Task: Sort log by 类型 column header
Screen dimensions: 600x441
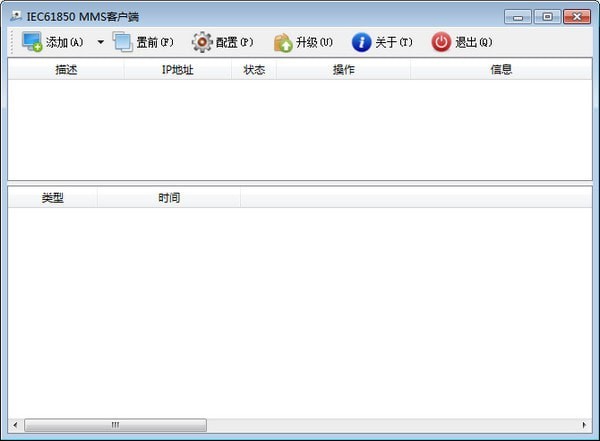Action: (52, 198)
